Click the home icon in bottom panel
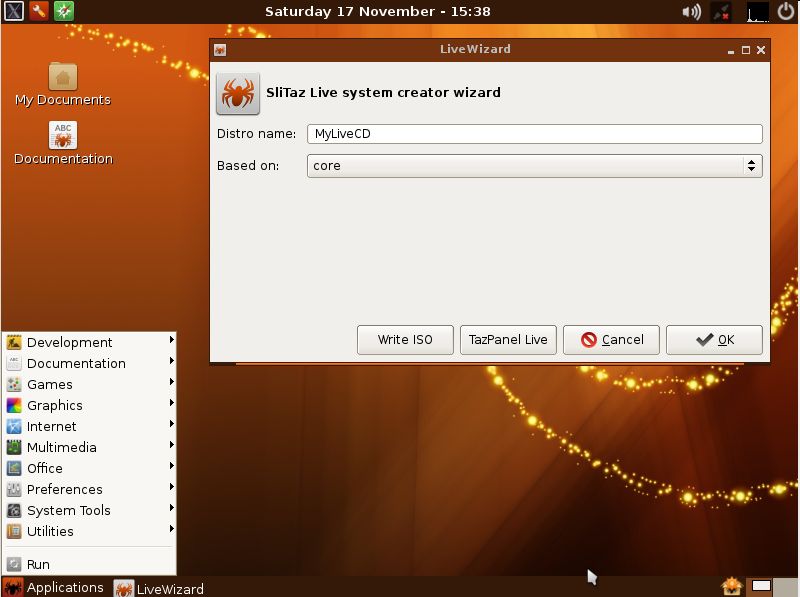Viewport: 800px width, 597px height. (x=731, y=586)
